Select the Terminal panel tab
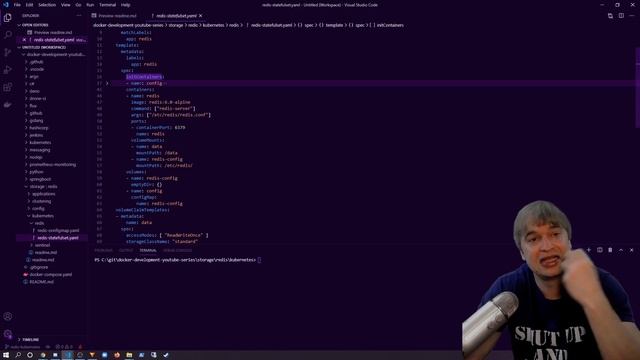The height and width of the screenshot is (360, 640). [148, 250]
